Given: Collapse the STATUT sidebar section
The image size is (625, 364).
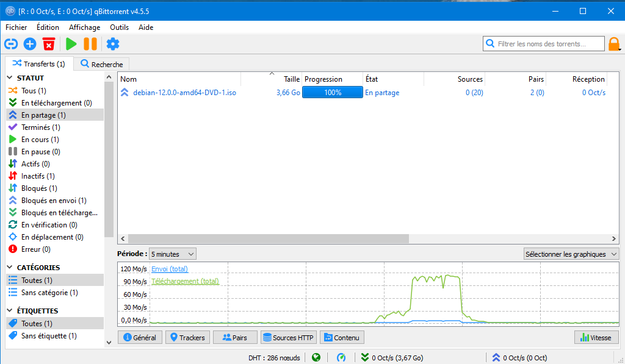Looking at the screenshot, I should click(x=10, y=78).
